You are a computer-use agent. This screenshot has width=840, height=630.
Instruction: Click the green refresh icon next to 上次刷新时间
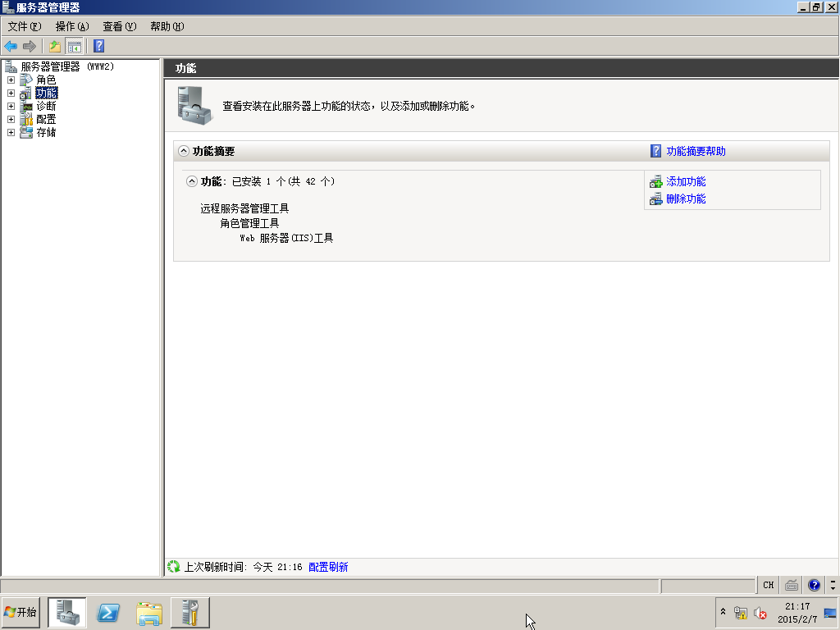pos(174,567)
